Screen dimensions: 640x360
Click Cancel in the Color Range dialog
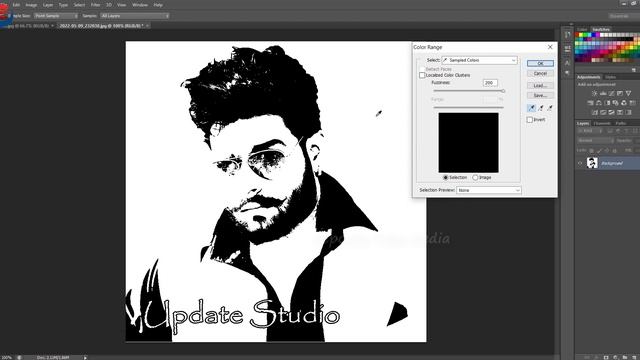pos(540,73)
